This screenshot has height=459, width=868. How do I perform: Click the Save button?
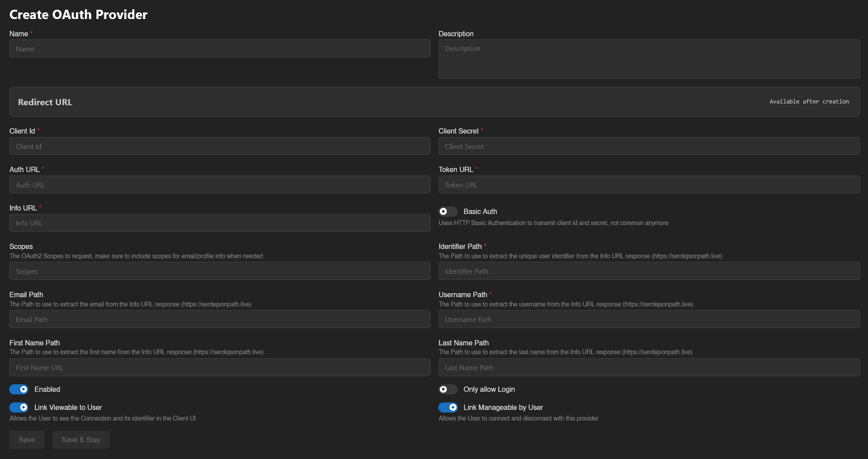pyautogui.click(x=27, y=440)
